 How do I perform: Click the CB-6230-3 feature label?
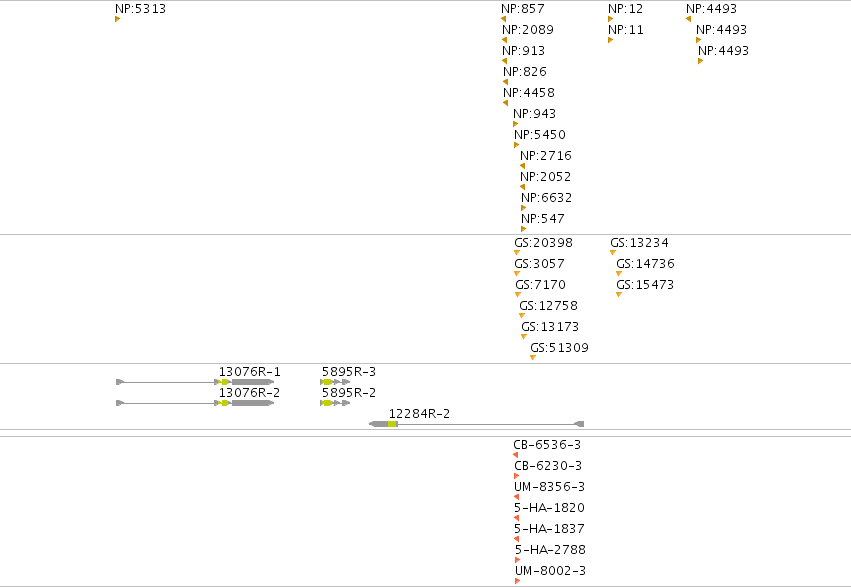pyautogui.click(x=548, y=466)
